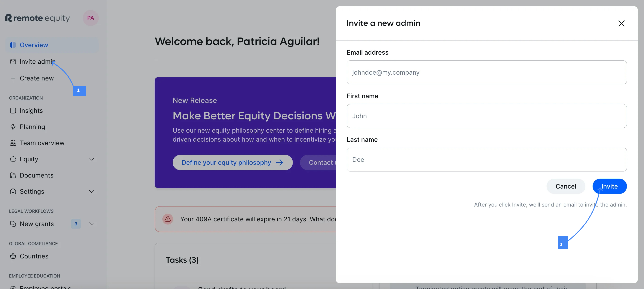Click the Team overview people icon
Image resolution: width=644 pixels, height=289 pixels.
click(13, 143)
